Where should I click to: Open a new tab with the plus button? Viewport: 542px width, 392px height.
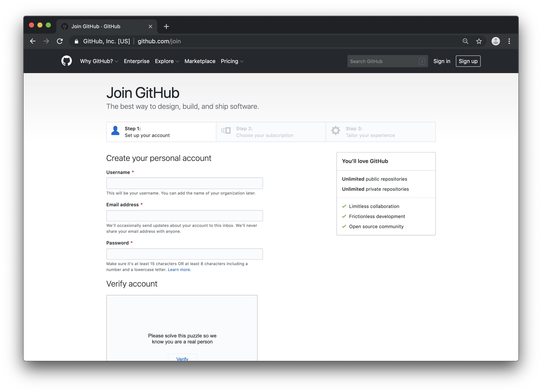tap(166, 26)
